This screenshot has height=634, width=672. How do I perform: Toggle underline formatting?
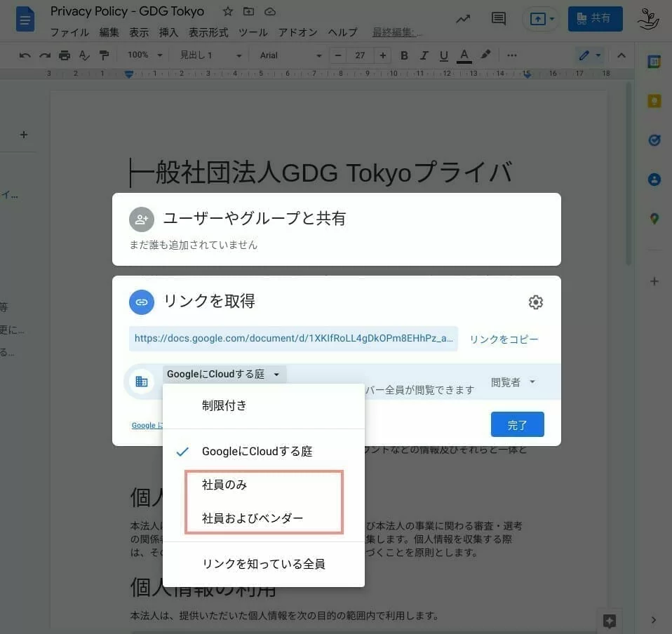pos(443,55)
